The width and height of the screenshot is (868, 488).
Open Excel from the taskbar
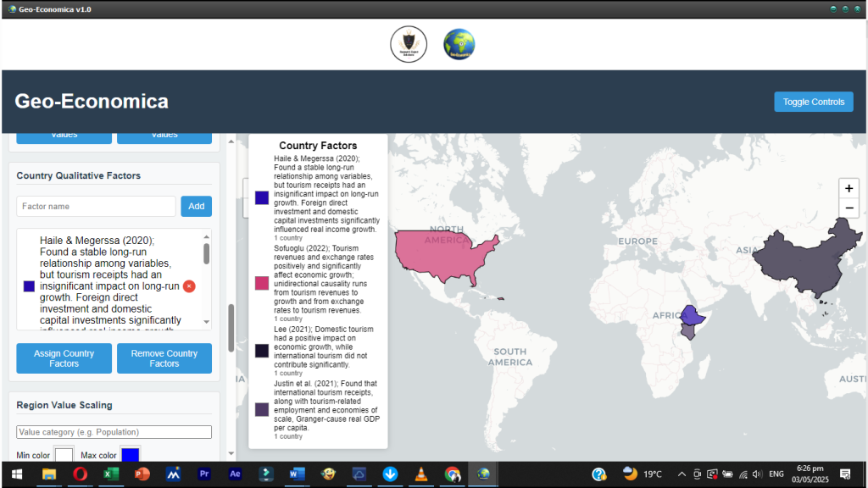(110, 474)
